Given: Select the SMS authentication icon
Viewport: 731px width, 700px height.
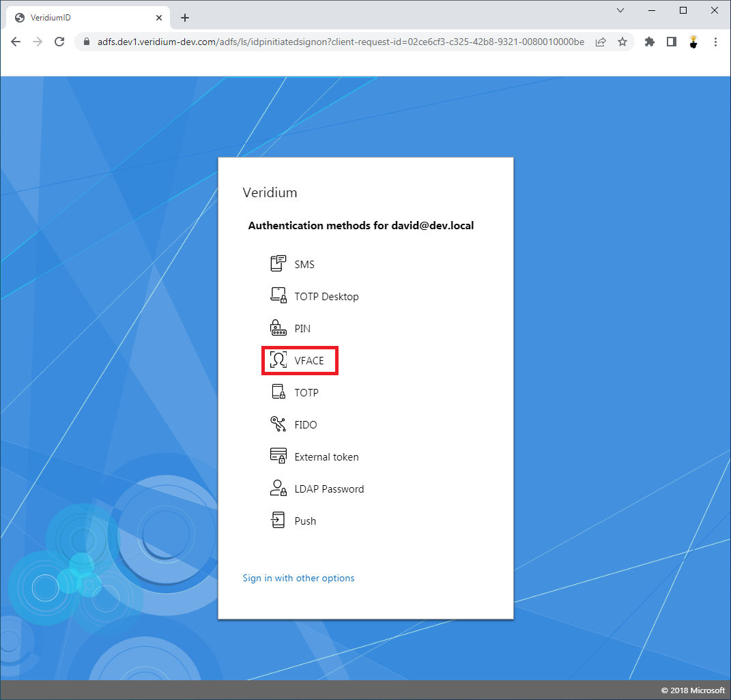Looking at the screenshot, I should click(x=278, y=264).
